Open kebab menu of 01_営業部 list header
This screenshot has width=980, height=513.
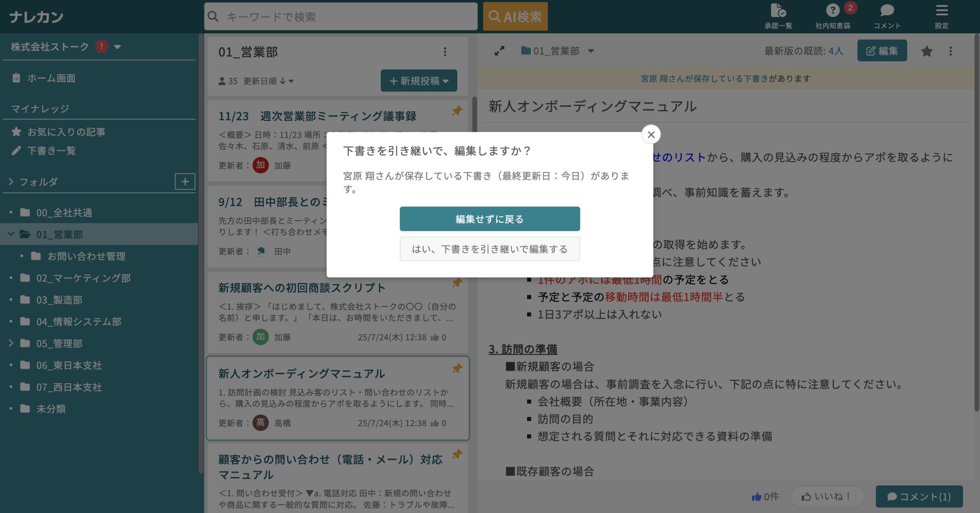(445, 52)
